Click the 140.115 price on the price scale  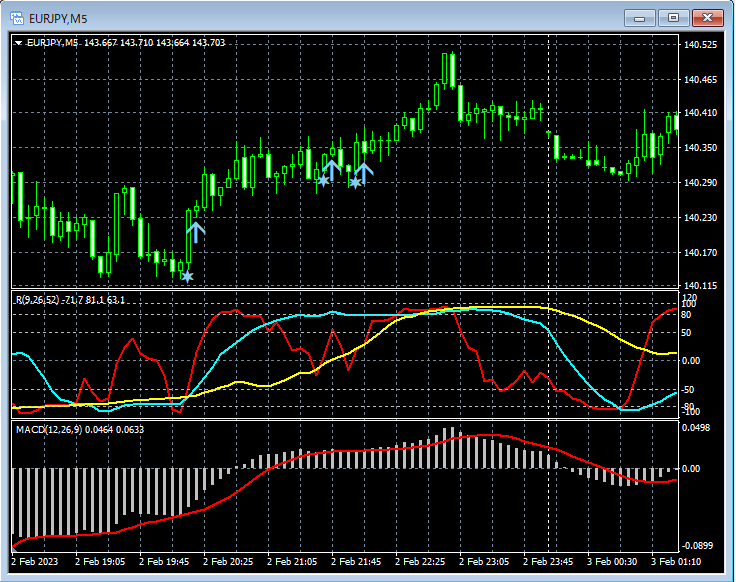pyautogui.click(x=701, y=286)
